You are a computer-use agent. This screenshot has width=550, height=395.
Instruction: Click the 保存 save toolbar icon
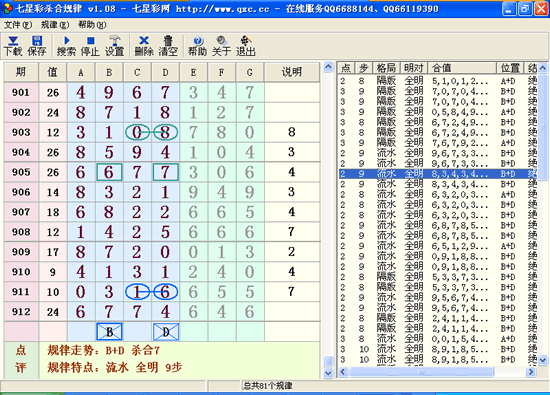37,46
